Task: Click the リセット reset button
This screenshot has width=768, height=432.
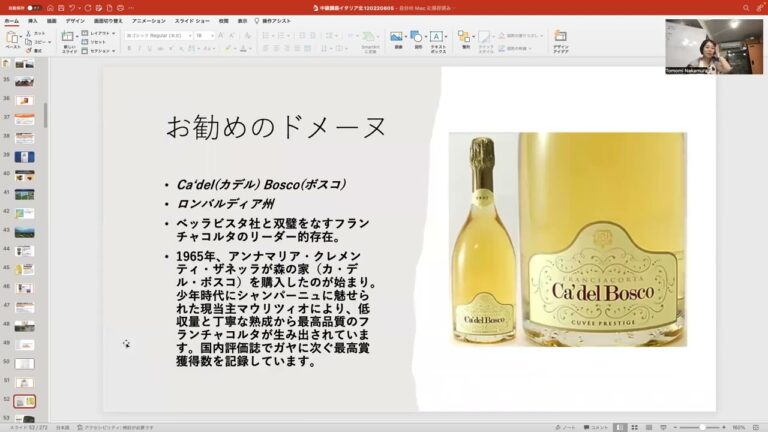Action: pos(94,42)
